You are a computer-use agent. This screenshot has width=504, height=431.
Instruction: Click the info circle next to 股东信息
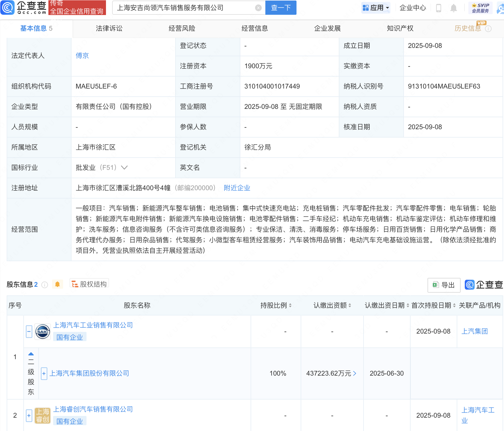45,285
